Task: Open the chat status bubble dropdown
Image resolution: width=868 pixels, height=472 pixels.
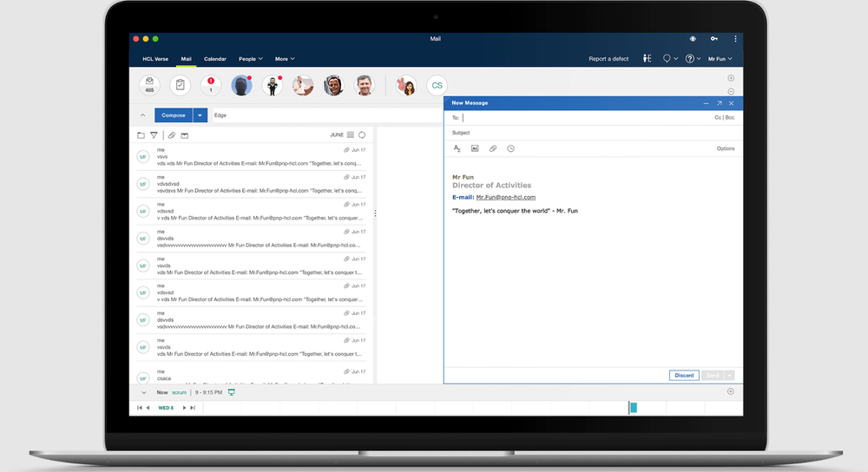Action: coord(670,58)
